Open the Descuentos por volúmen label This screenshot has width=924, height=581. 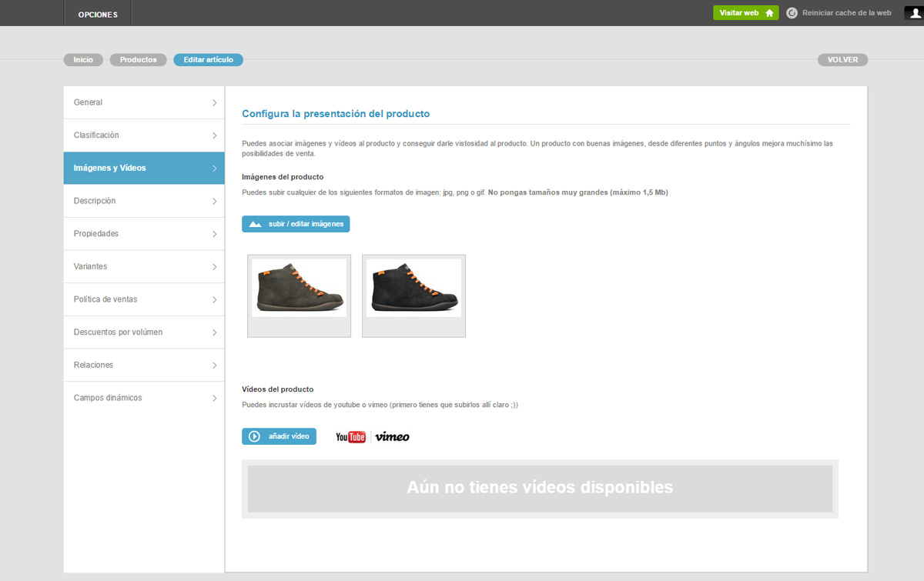pyautogui.click(x=118, y=332)
